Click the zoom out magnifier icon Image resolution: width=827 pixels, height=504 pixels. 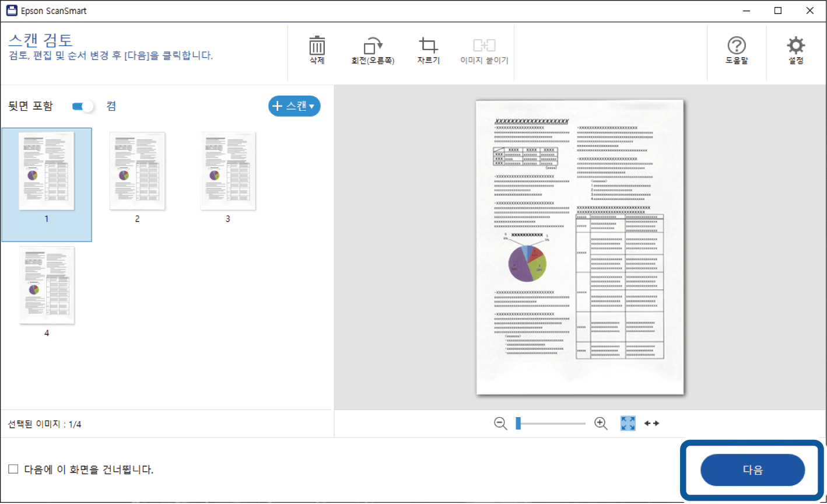[500, 424]
